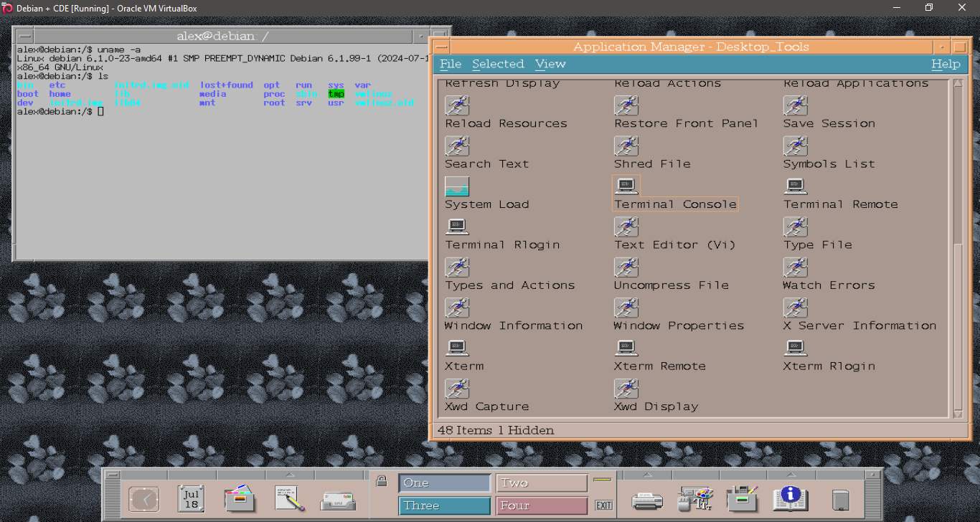Click the Watch Errors icon
This screenshot has width=980, height=522.
[x=796, y=267]
